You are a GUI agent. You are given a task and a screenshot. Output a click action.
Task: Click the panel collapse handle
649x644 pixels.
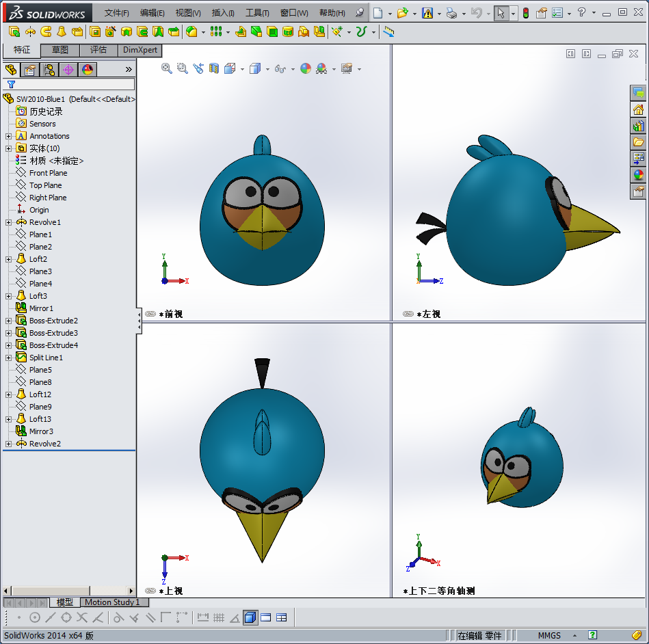pos(139,321)
